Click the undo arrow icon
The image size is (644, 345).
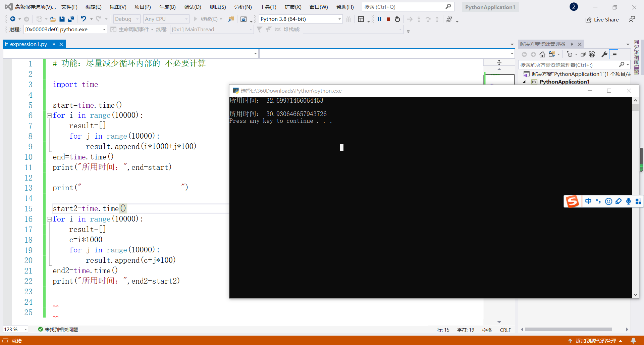click(x=84, y=19)
